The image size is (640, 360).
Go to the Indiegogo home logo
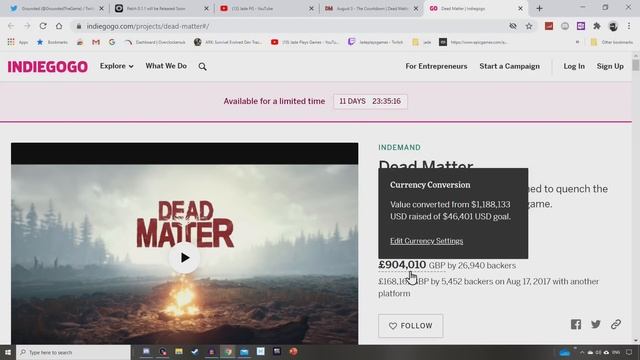48,67
